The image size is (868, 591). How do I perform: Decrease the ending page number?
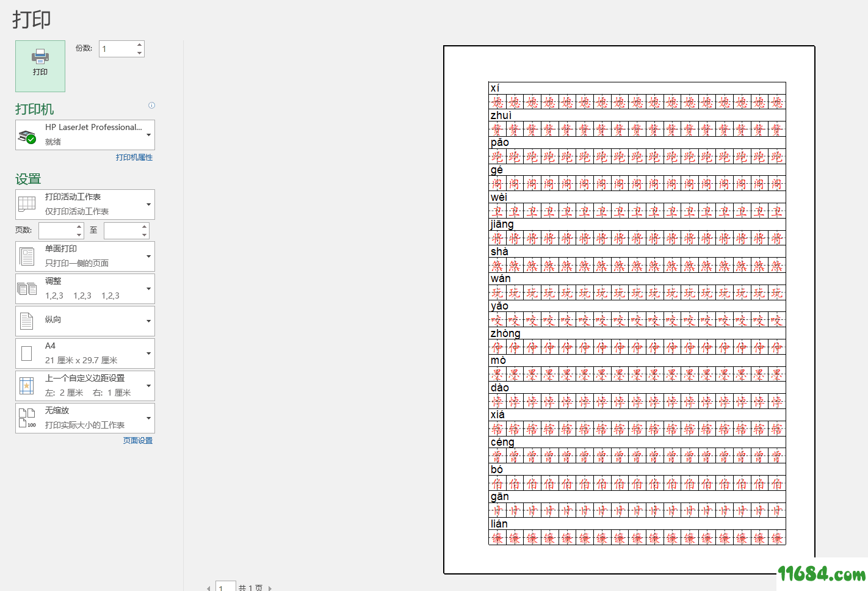point(145,235)
